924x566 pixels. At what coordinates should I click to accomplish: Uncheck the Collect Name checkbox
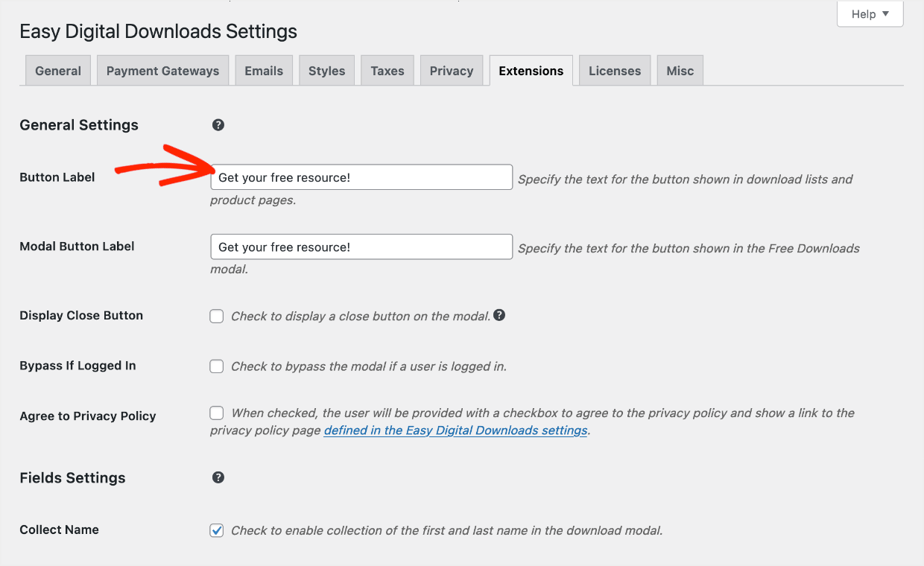click(x=217, y=530)
